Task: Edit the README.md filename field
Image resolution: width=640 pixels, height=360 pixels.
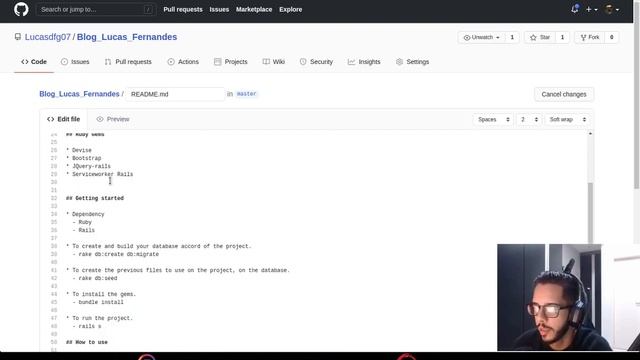Action: click(x=175, y=94)
